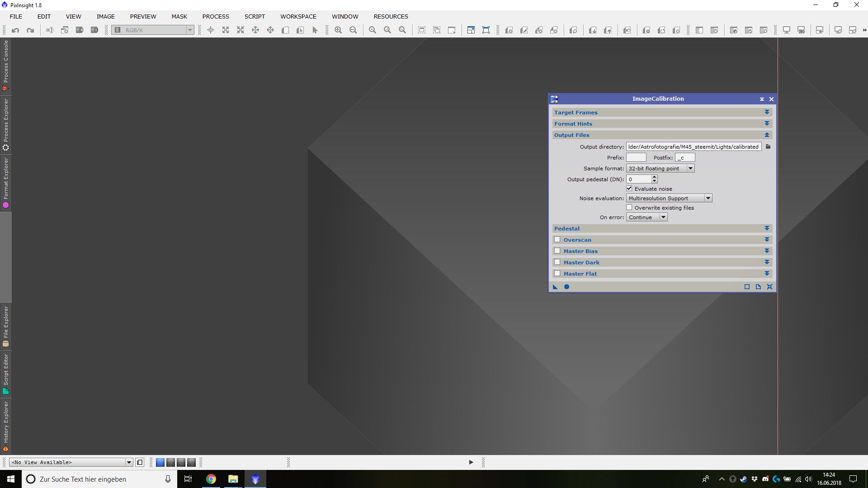Image resolution: width=868 pixels, height=488 pixels.
Task: Click the 24-bit display monitor icon
Action: 801,30
